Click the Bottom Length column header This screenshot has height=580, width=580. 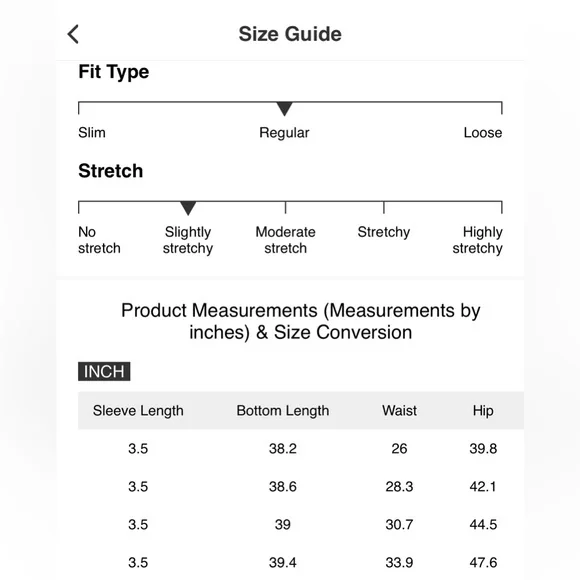point(283,411)
